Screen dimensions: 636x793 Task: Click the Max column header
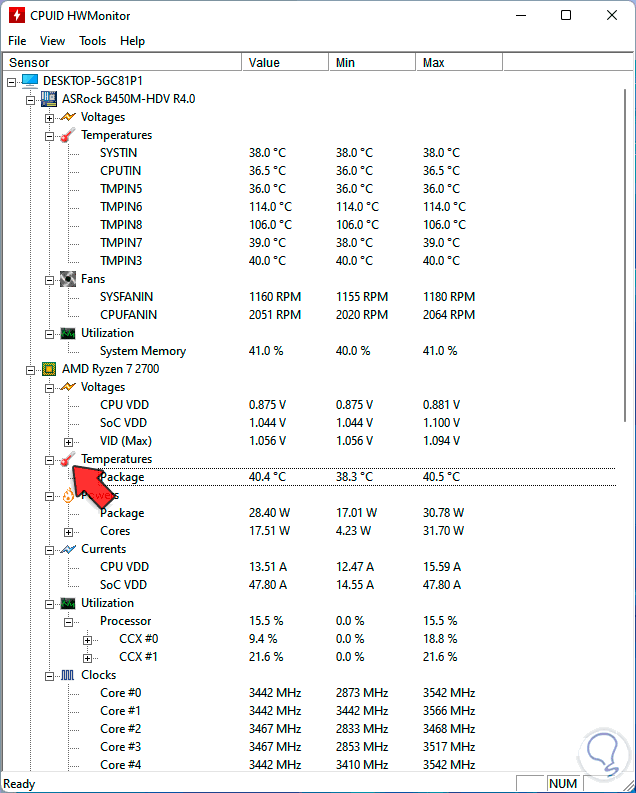click(459, 62)
